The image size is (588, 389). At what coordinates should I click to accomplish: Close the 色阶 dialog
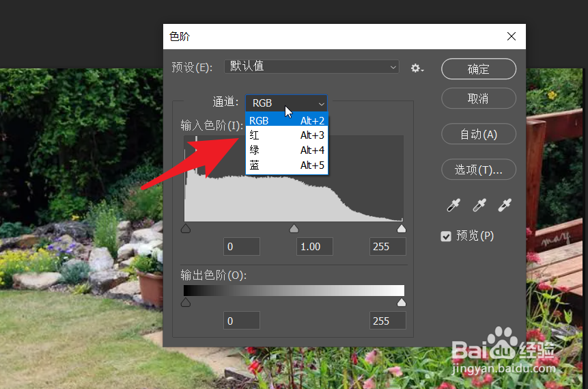tap(511, 36)
